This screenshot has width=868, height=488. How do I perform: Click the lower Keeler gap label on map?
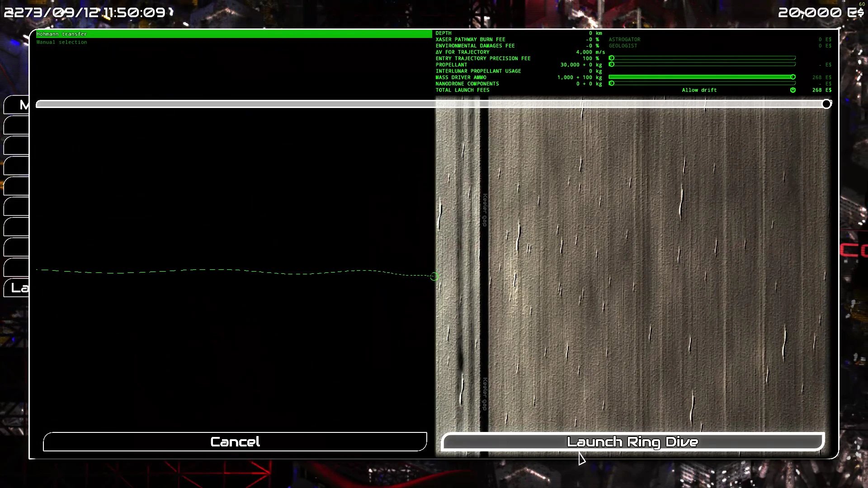click(x=485, y=394)
